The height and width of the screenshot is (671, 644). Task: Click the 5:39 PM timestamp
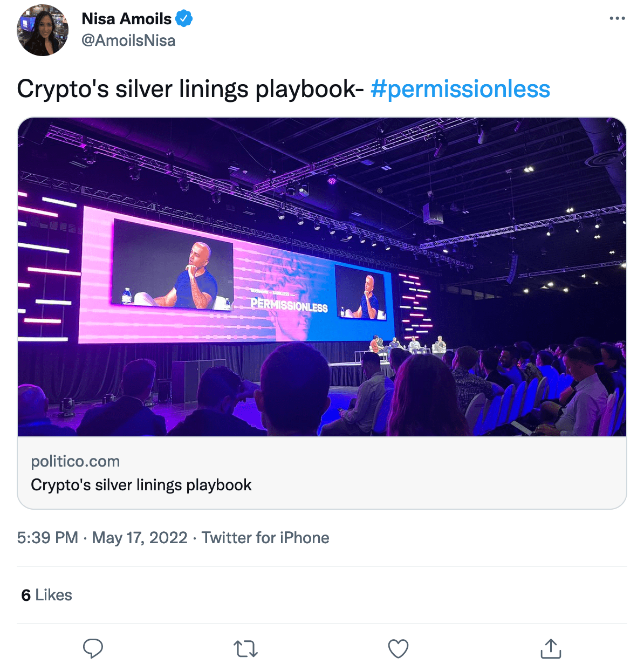click(x=47, y=538)
